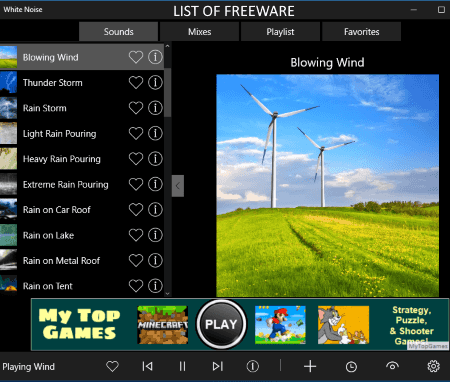Screen dimensions: 450x382
Task: Favorite the Blowing Wind sound
Action: (x=136, y=57)
